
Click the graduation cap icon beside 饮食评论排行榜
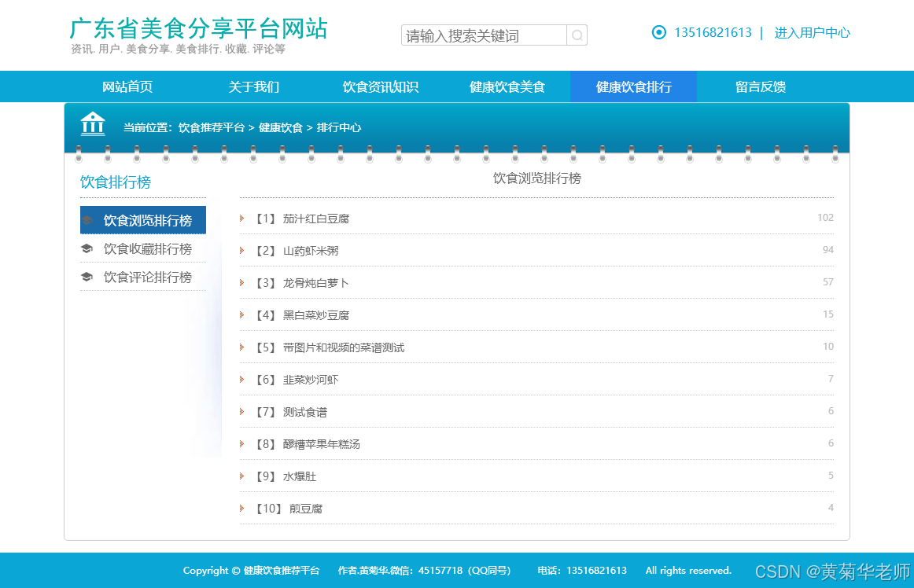[87, 277]
